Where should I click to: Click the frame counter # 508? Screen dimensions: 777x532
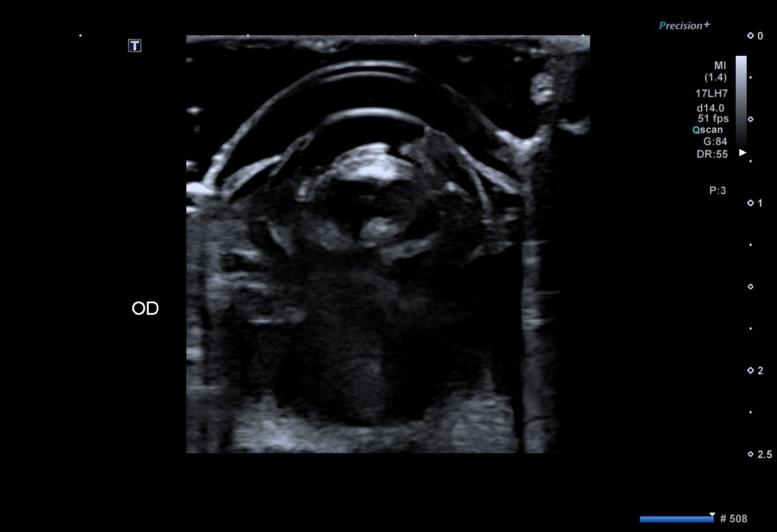coord(733,519)
